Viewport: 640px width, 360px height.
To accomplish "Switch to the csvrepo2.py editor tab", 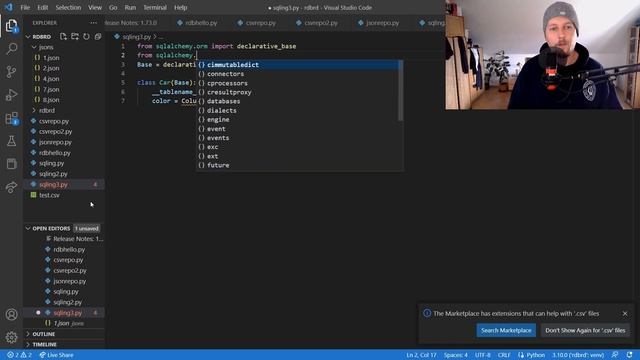I will (x=317, y=23).
